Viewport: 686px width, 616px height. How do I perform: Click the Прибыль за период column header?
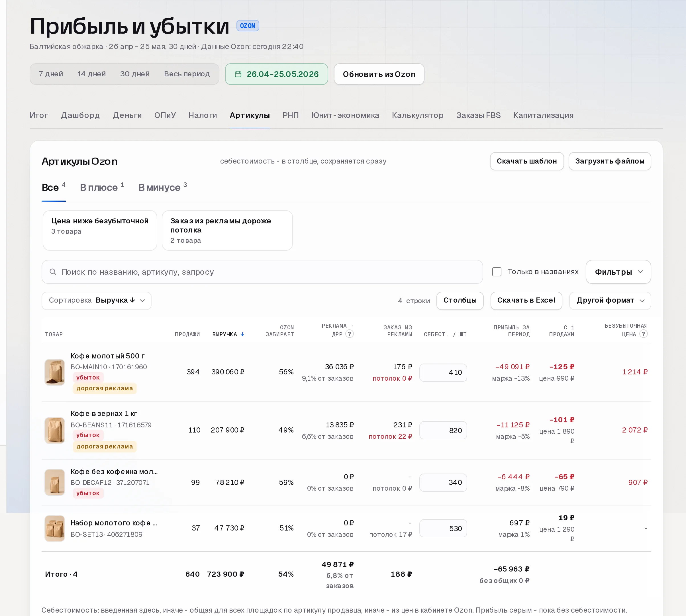pyautogui.click(x=511, y=331)
